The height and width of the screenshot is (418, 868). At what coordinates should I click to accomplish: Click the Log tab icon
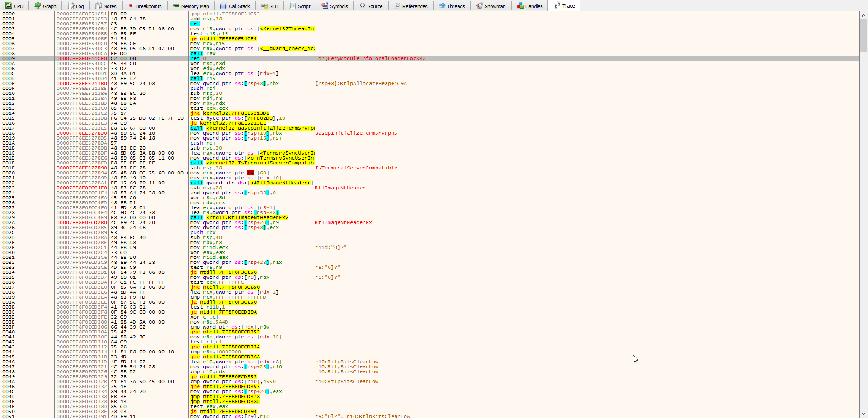pos(71,6)
